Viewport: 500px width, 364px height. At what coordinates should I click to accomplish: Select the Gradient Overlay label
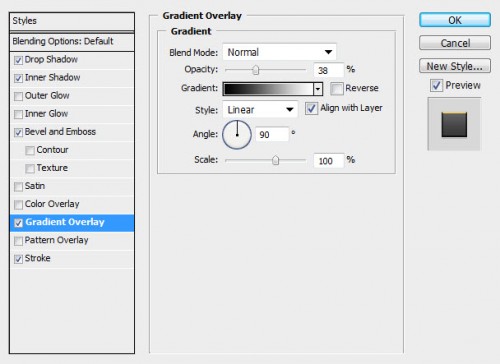(65, 222)
